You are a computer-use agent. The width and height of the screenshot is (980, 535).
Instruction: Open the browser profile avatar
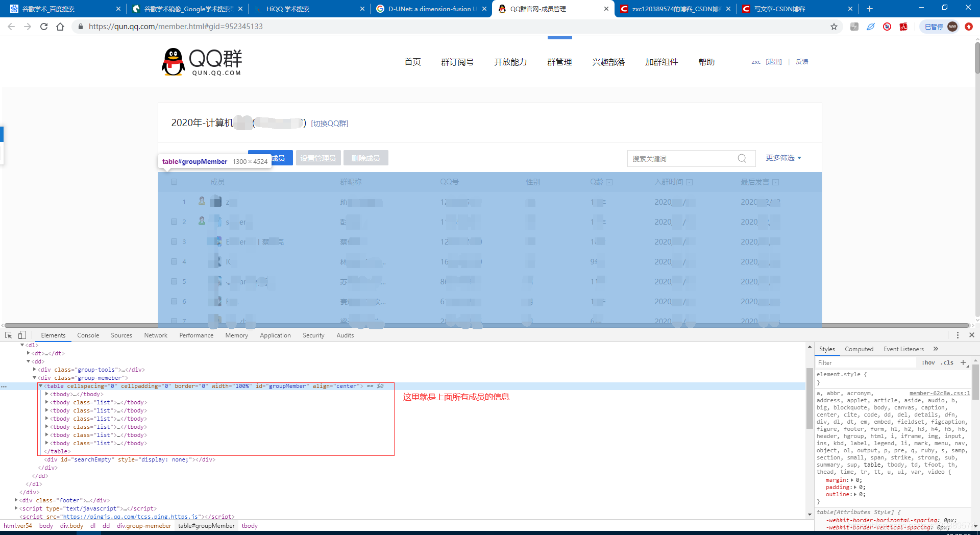click(952, 27)
